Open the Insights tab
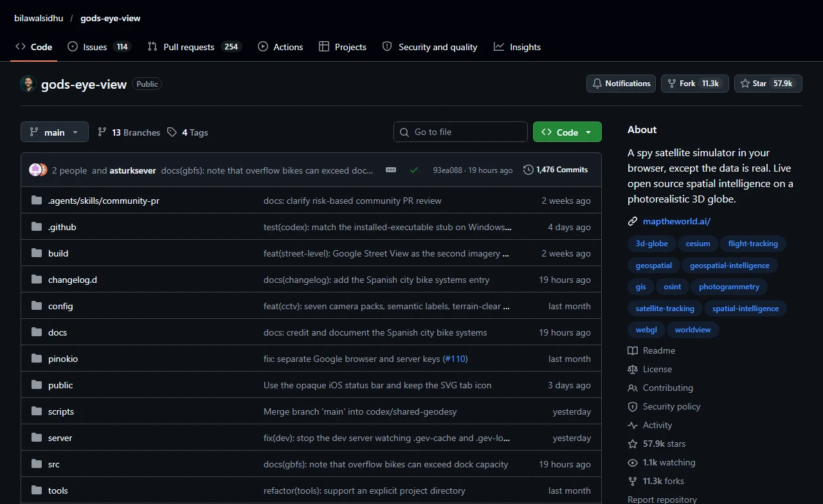The image size is (823, 504). click(x=517, y=47)
